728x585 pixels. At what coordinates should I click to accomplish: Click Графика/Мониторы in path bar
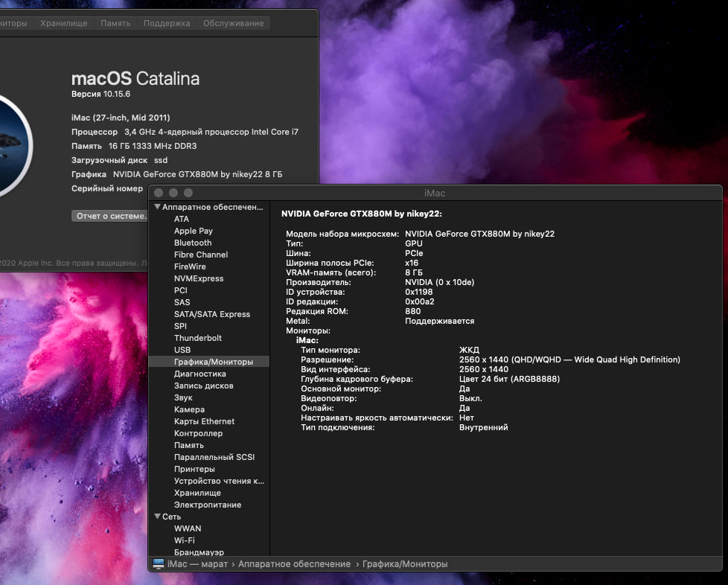[405, 564]
